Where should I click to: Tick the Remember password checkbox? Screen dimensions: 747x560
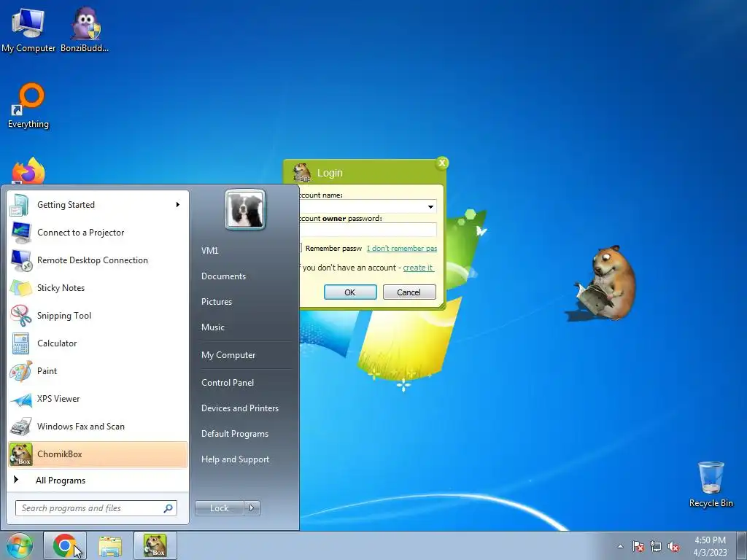299,248
